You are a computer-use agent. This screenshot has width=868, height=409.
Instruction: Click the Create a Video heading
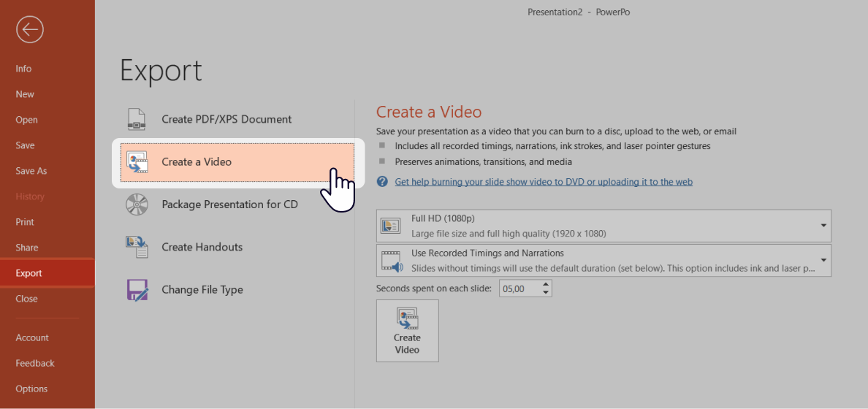coord(429,112)
